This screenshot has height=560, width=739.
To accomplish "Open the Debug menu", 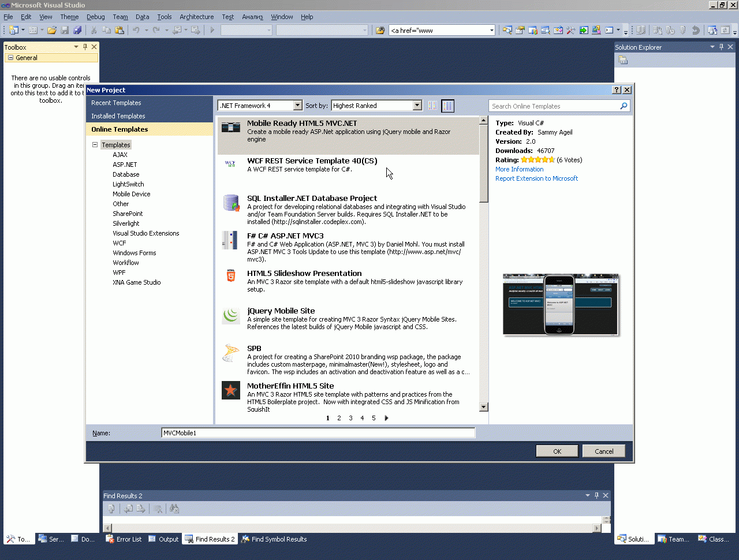I will tap(96, 17).
